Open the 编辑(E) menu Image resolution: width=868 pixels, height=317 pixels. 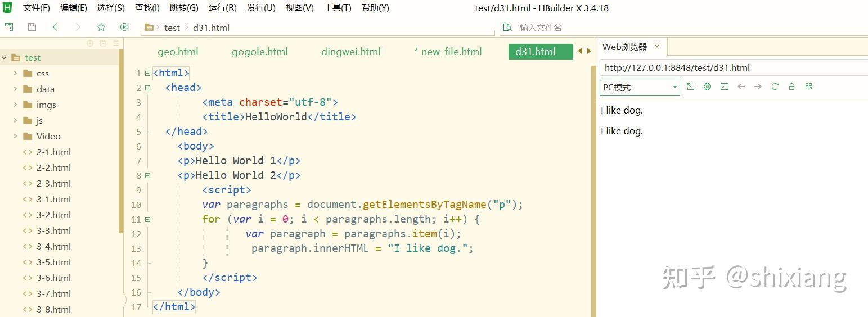(x=74, y=8)
